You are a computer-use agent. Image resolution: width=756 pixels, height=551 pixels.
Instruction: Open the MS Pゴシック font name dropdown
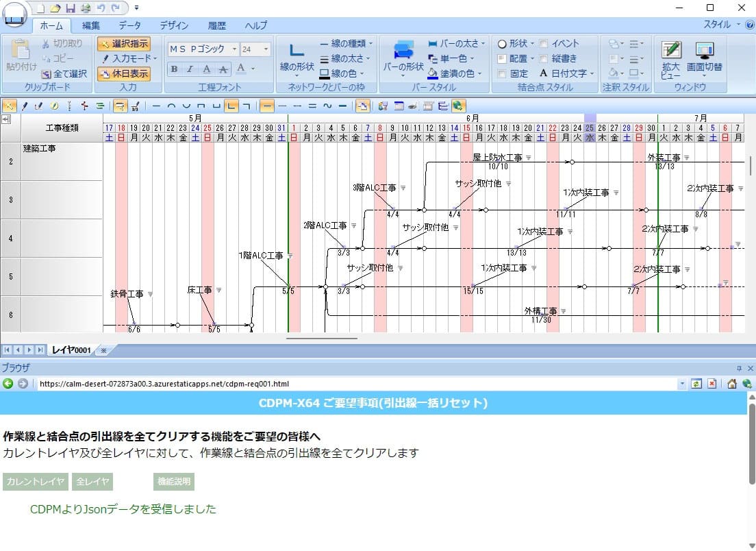point(234,49)
